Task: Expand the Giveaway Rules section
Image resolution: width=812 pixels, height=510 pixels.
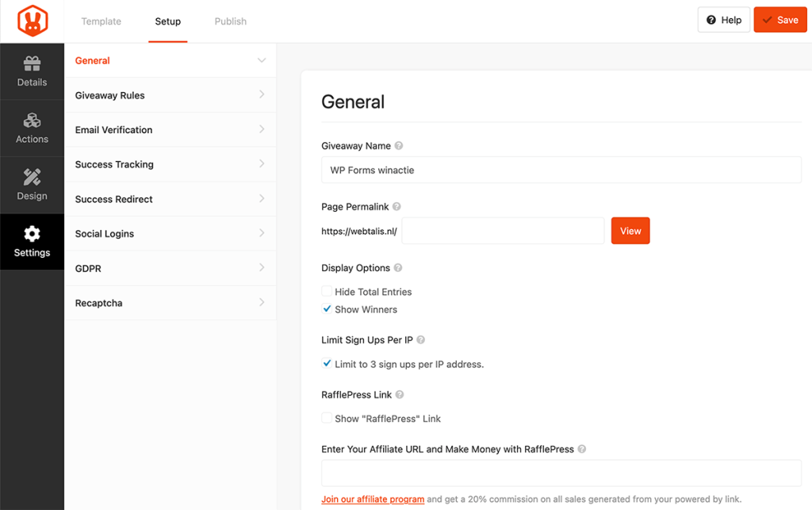Action: point(261,95)
